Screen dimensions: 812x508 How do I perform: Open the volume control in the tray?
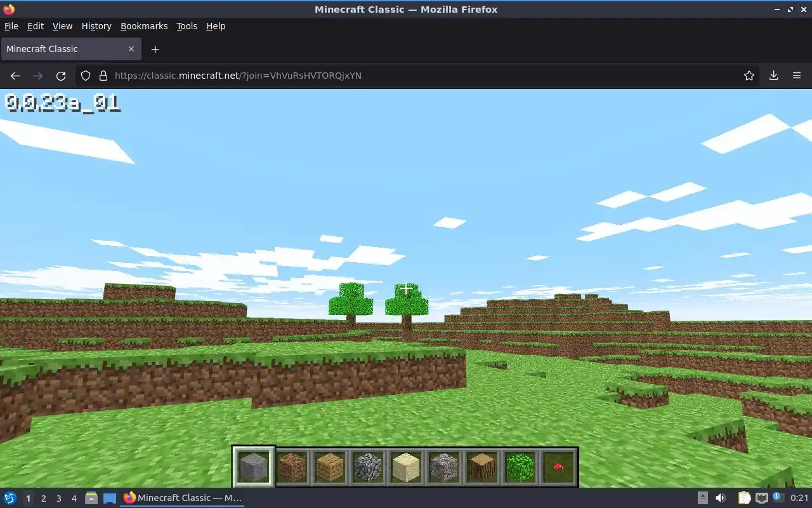click(721, 498)
